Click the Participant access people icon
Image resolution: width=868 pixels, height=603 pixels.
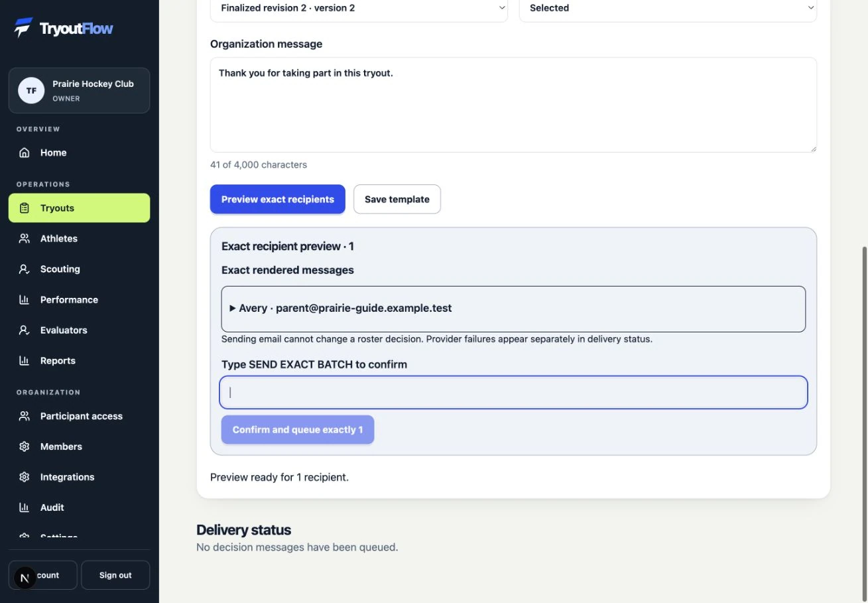[x=25, y=417]
